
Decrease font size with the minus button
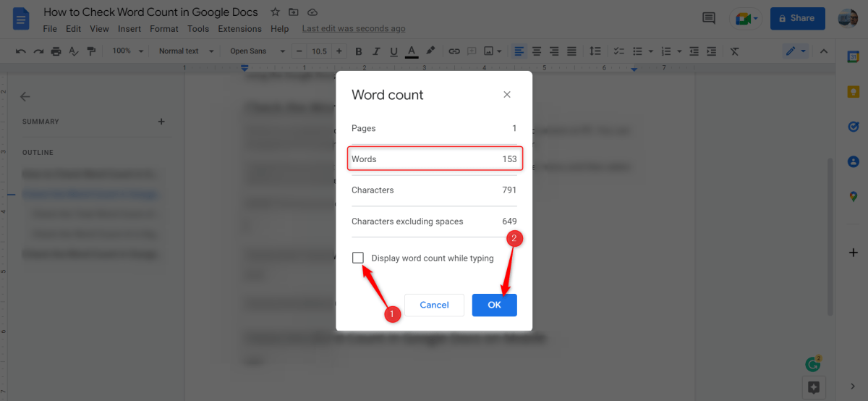click(x=300, y=51)
